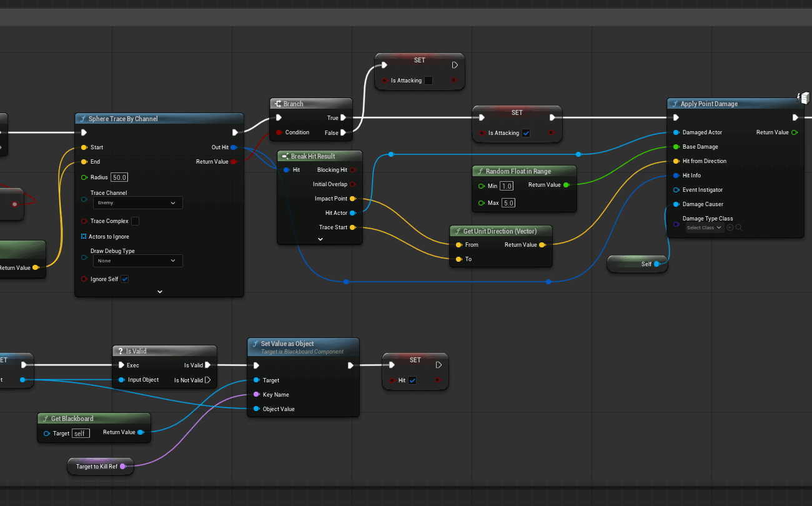Click Sphere Trace exec input pin
The width and height of the screenshot is (812, 506).
pos(84,132)
